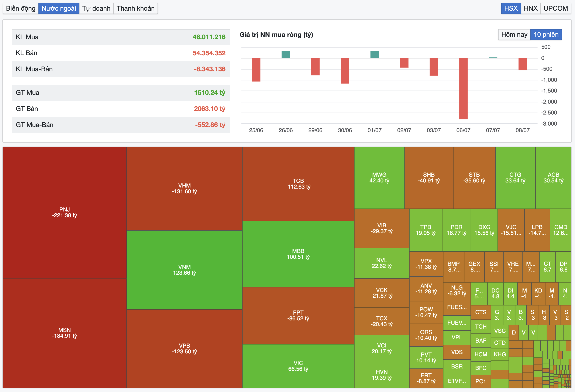575x392 pixels.
Task: Select the VHM treemap block
Action: (185, 189)
